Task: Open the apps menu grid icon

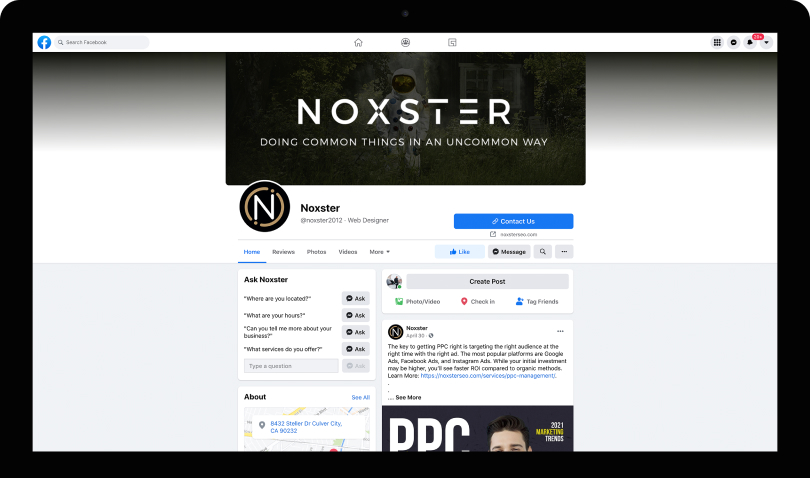Action: (x=717, y=42)
